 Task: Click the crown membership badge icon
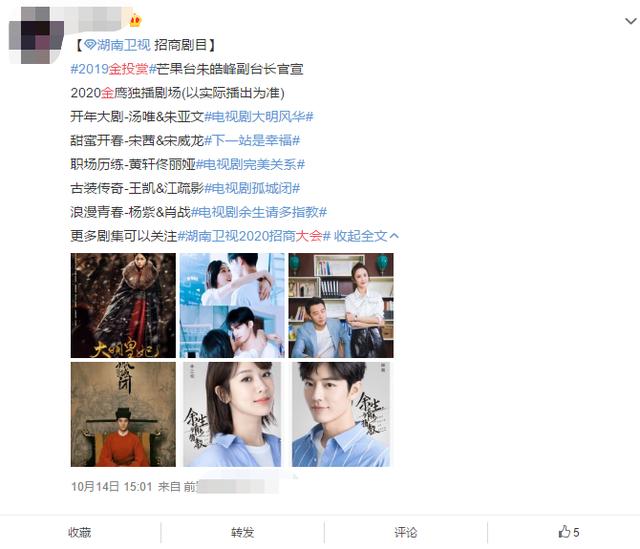click(x=135, y=20)
